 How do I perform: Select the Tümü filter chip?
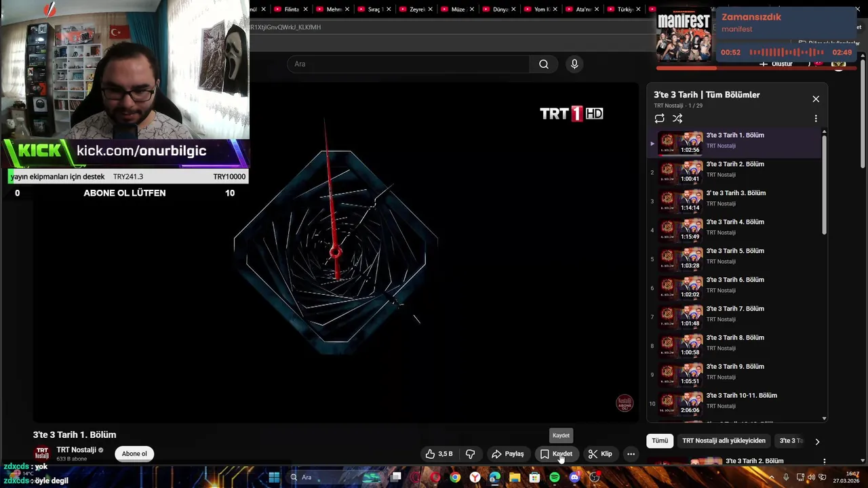(660, 441)
